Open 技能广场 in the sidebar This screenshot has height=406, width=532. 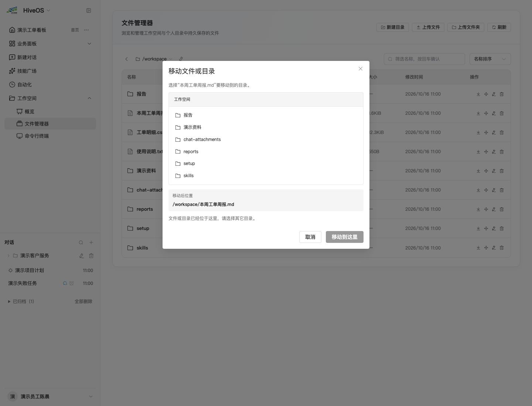pos(50,71)
